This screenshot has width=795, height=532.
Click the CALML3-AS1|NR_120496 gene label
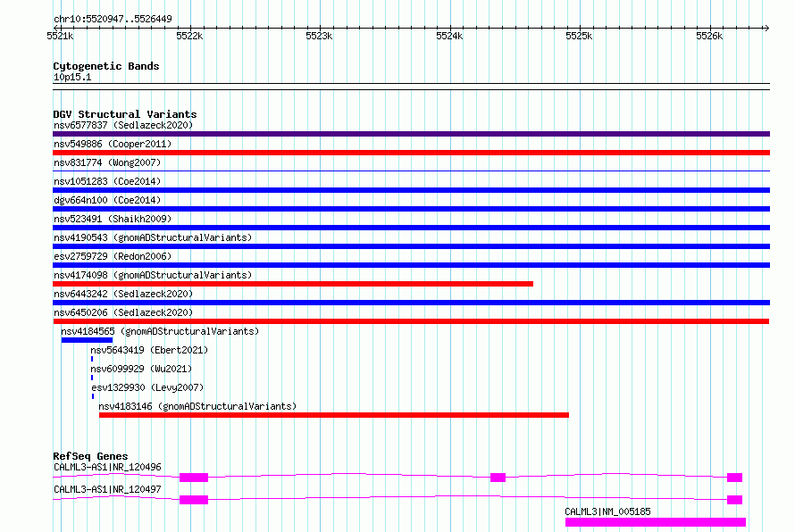pyautogui.click(x=107, y=467)
